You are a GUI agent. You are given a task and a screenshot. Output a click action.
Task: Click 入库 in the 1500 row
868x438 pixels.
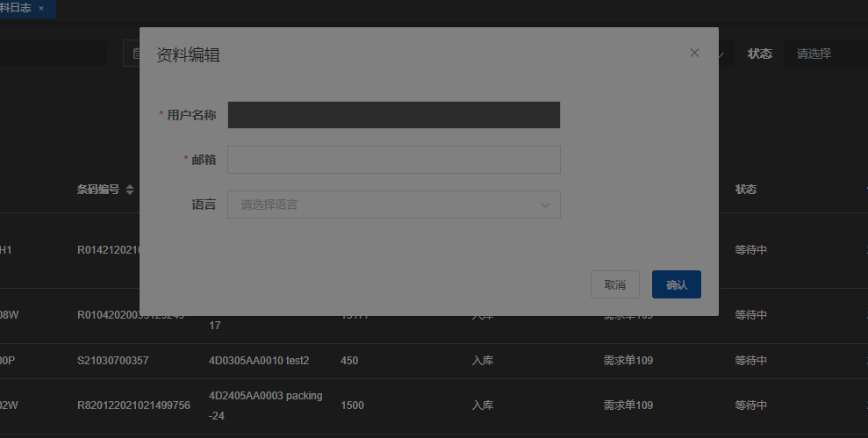point(483,406)
